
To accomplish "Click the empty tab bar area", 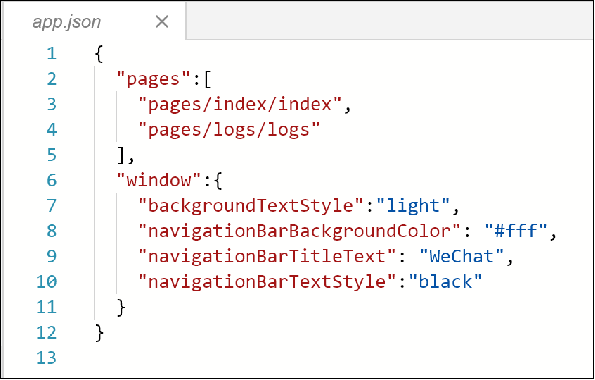I will (x=389, y=21).
